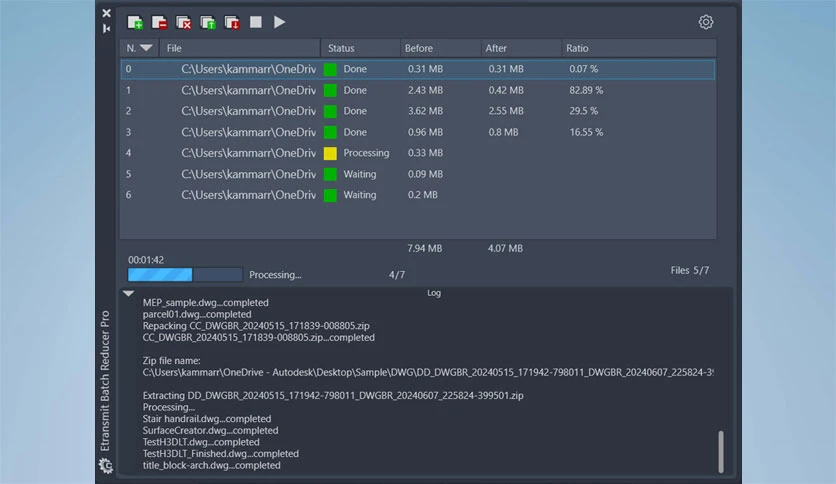Click the green status square of row 1
This screenshot has height=484, width=836.
pyautogui.click(x=330, y=91)
